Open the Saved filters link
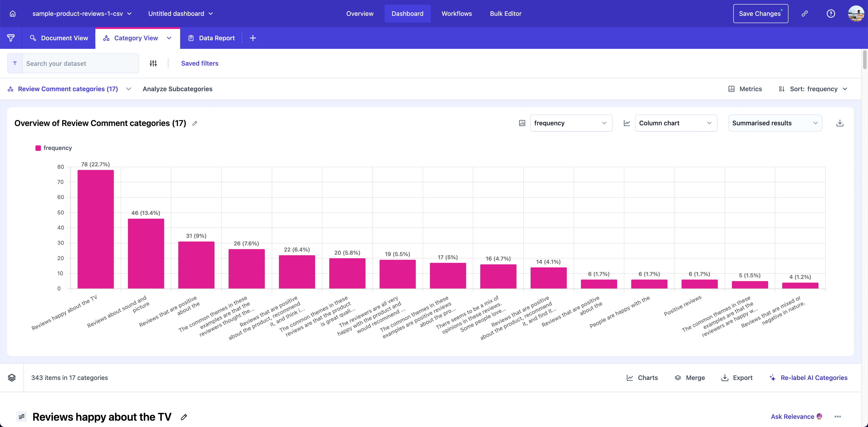The image size is (868, 427). pyautogui.click(x=199, y=63)
